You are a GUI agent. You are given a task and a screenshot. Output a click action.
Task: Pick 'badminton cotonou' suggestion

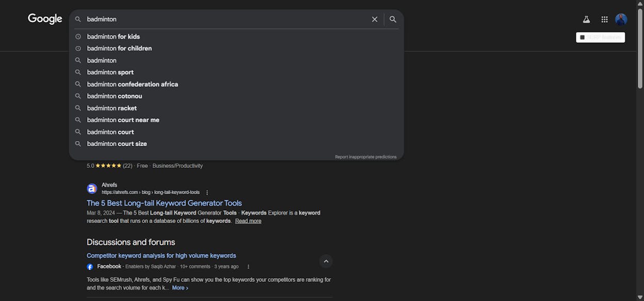pos(236,96)
